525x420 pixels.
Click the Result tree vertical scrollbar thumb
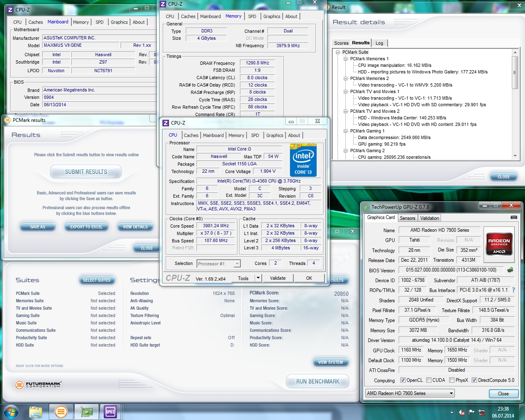pyautogui.click(x=515, y=73)
